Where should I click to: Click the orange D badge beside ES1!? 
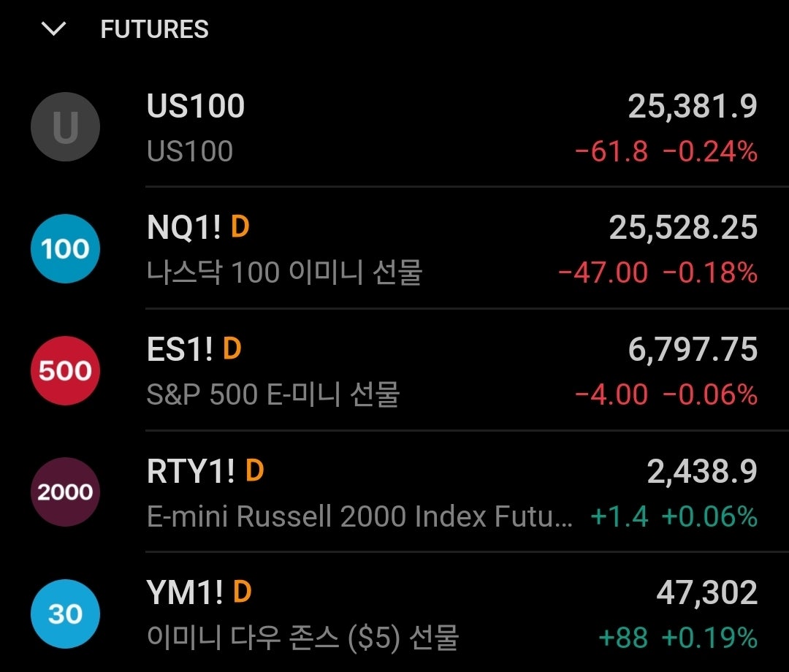(232, 349)
